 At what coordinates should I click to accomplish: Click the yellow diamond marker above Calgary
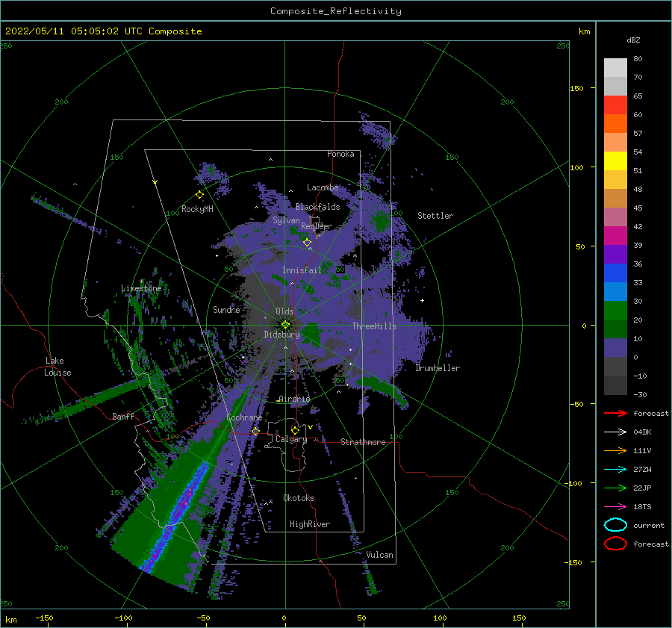(295, 430)
